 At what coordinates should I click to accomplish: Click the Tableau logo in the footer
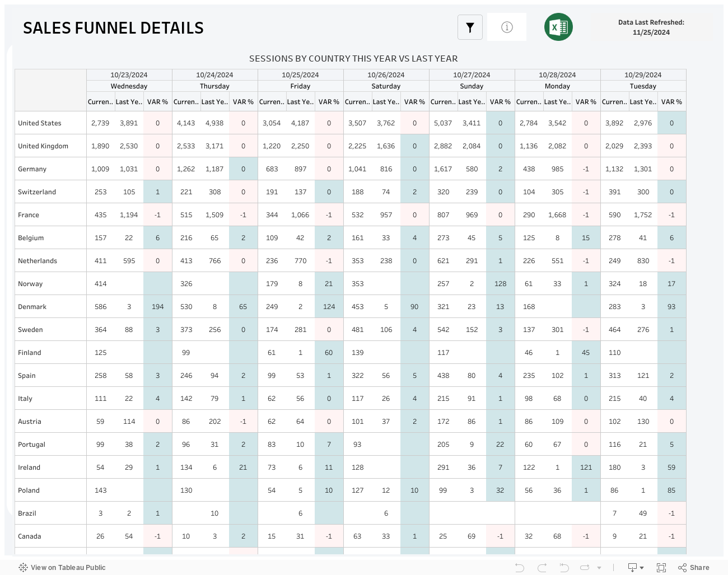(23, 567)
